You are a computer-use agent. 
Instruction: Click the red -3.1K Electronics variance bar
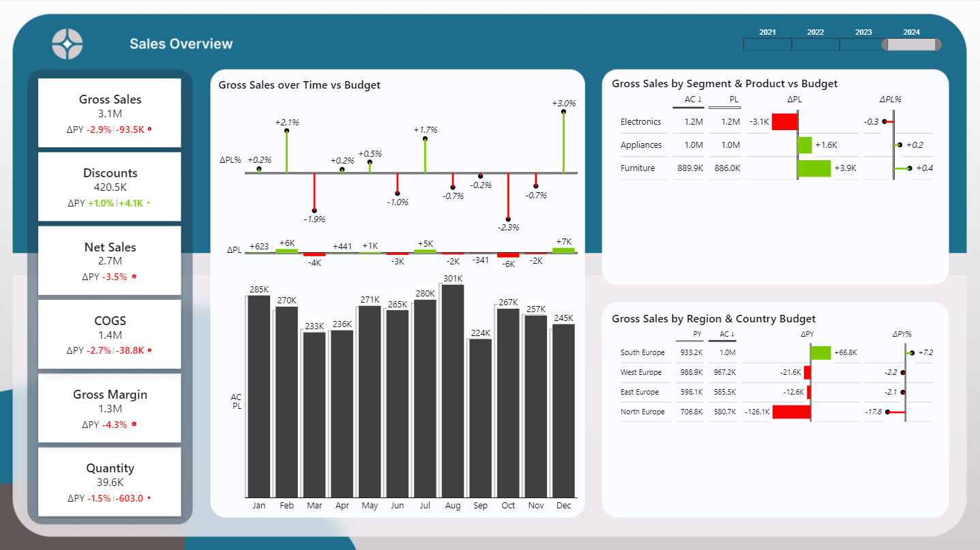[784, 122]
